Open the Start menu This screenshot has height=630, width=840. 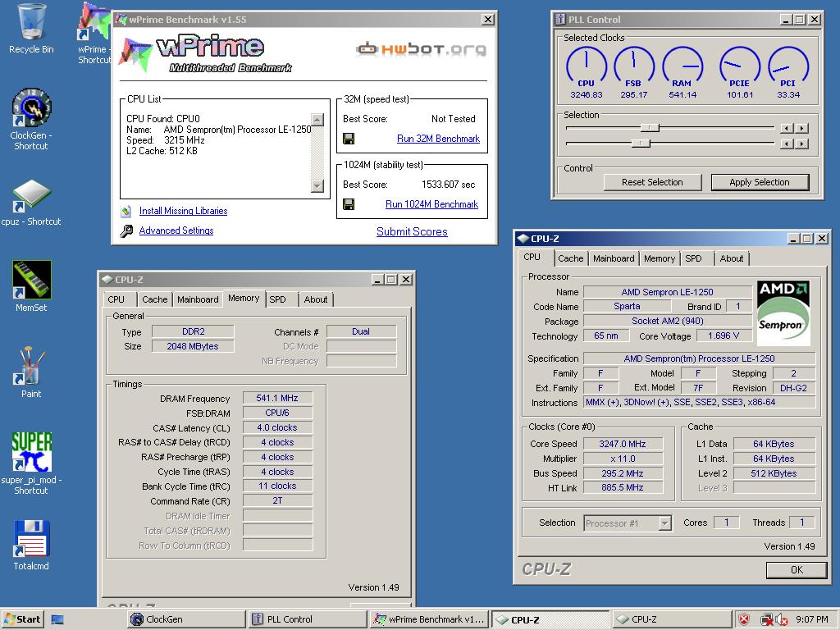pyautogui.click(x=22, y=620)
